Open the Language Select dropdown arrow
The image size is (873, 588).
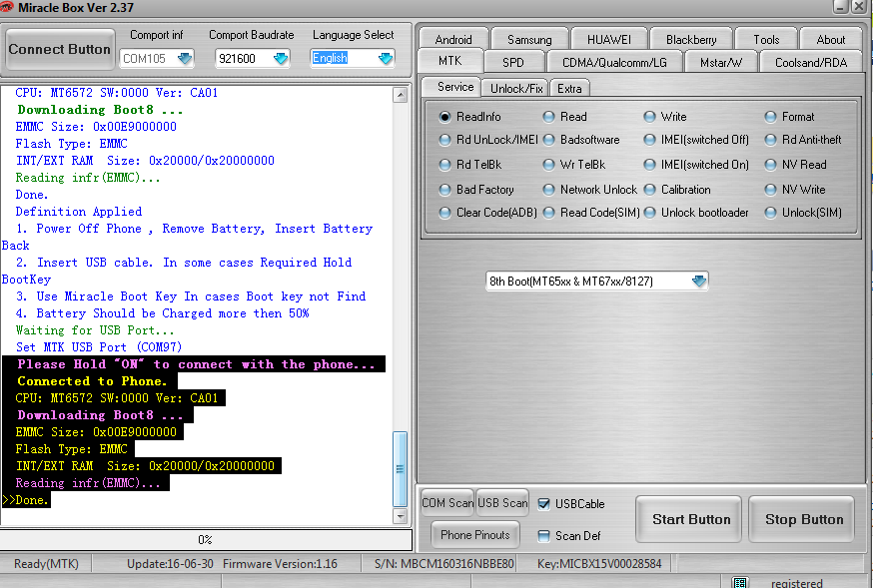tap(386, 58)
